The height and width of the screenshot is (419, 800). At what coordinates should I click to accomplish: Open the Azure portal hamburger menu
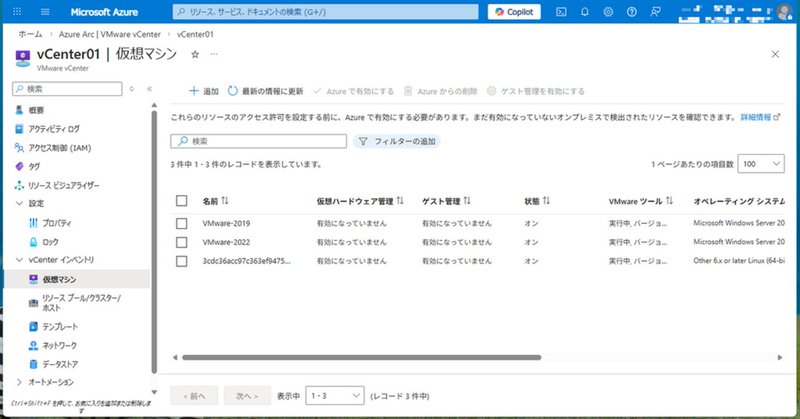point(45,12)
